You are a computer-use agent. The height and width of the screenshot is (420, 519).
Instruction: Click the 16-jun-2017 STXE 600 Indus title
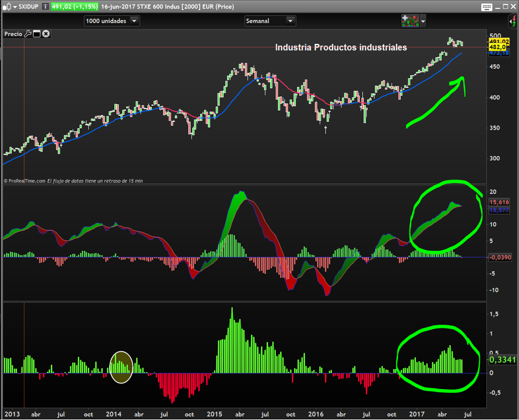pos(167,6)
